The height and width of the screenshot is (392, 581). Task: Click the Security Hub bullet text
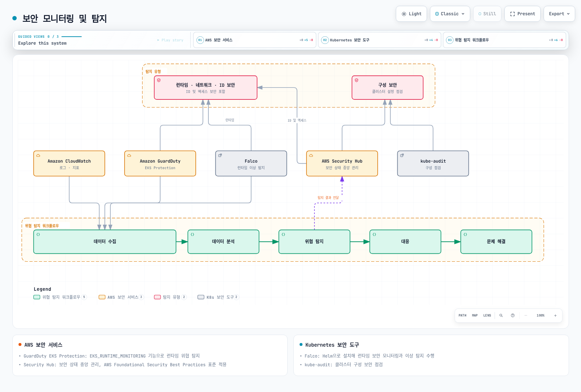click(125, 365)
